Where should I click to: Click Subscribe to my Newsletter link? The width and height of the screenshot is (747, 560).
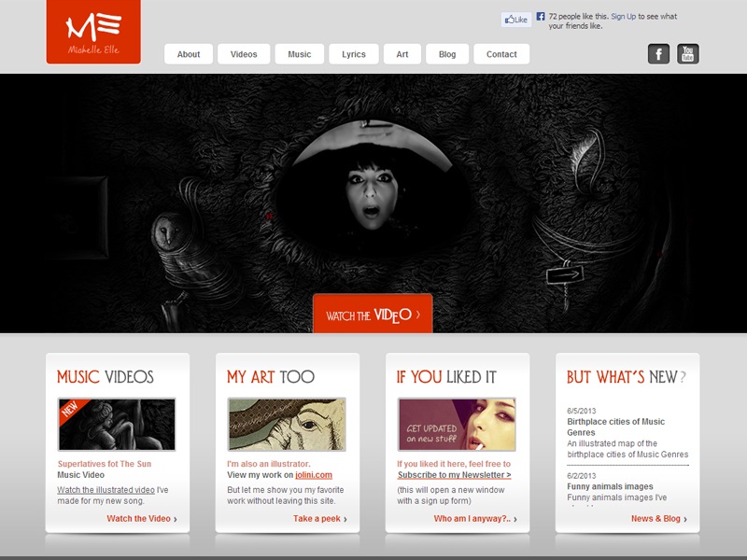pos(454,475)
